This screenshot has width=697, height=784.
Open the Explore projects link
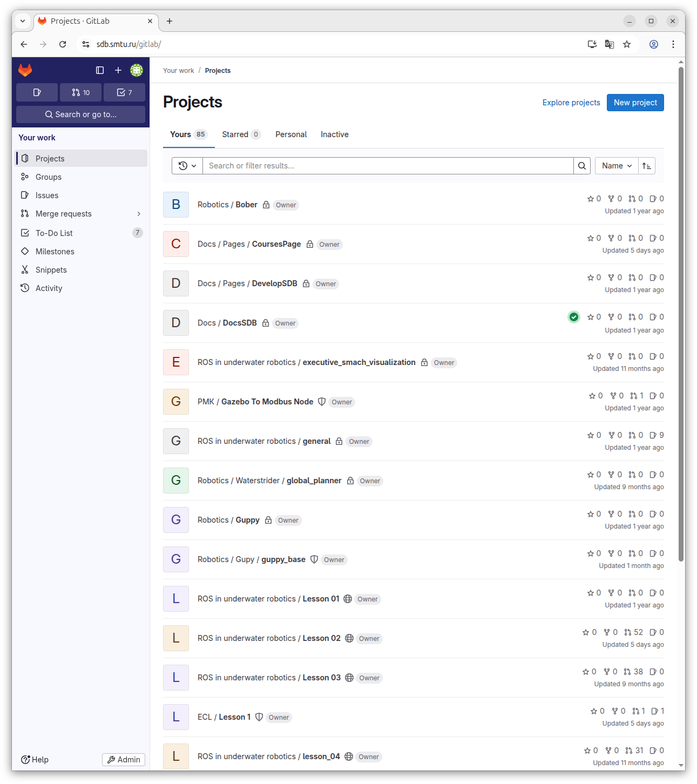click(x=571, y=103)
